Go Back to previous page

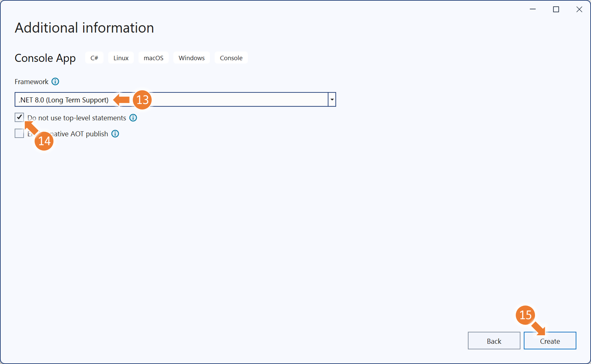click(x=494, y=341)
